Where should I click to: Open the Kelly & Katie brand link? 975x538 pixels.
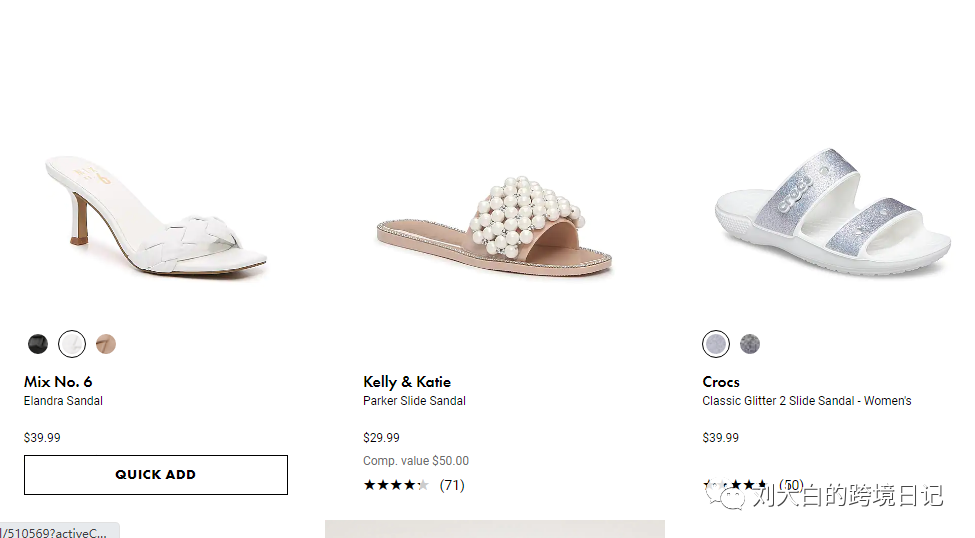[x=407, y=382]
